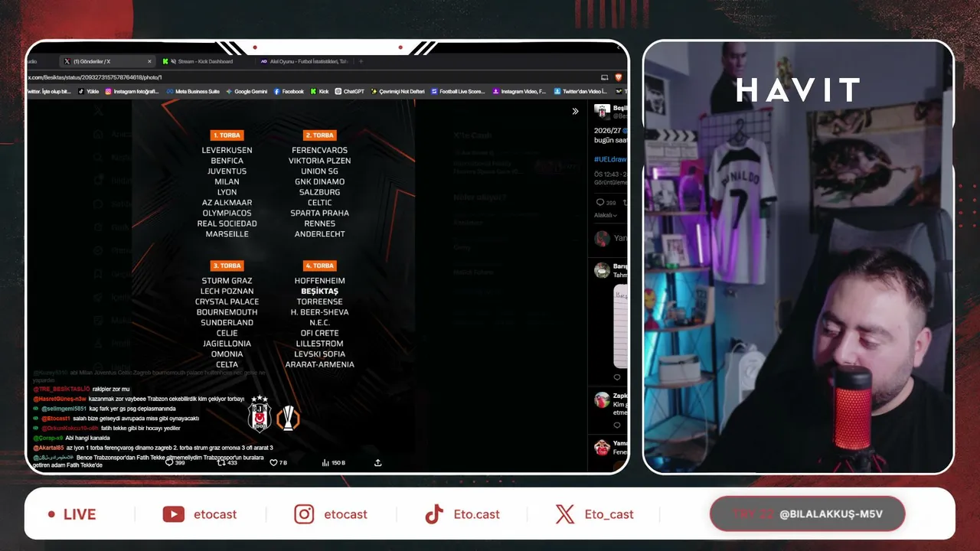Click the HAVIT sponsor logo on webcam
The width and height of the screenshot is (980, 551).
coord(798,90)
